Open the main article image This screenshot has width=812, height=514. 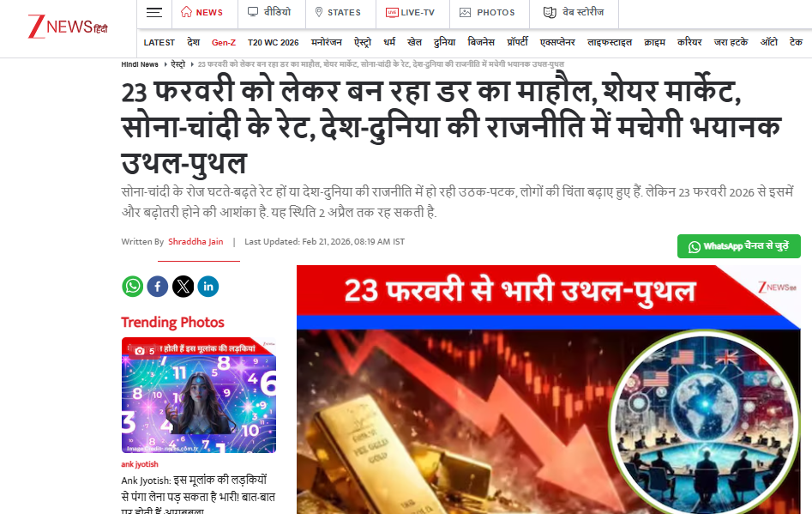point(549,390)
